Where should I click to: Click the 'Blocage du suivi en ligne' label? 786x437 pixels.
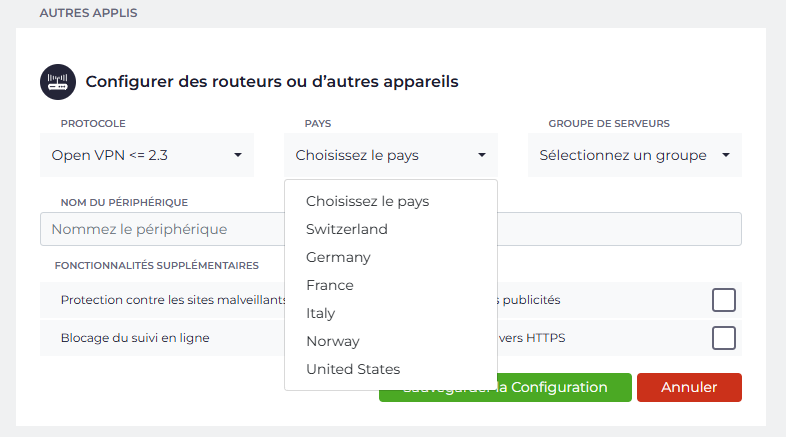[135, 338]
